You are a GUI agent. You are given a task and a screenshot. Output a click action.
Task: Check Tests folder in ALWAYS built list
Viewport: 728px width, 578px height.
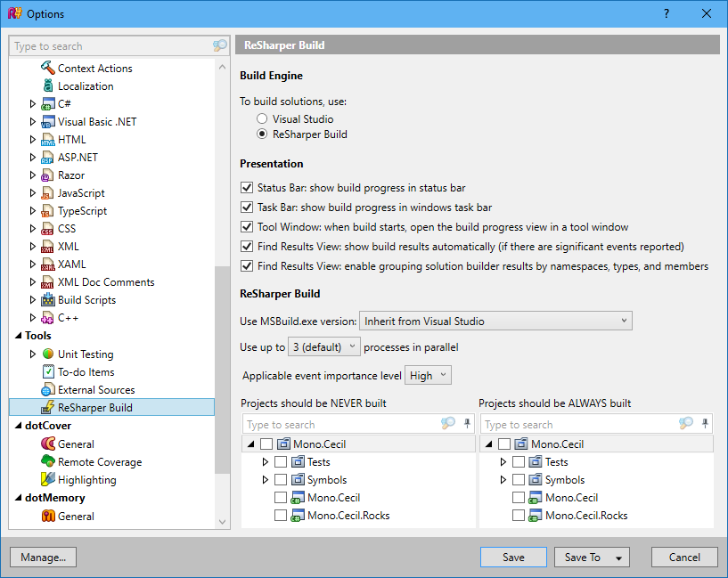pos(518,462)
